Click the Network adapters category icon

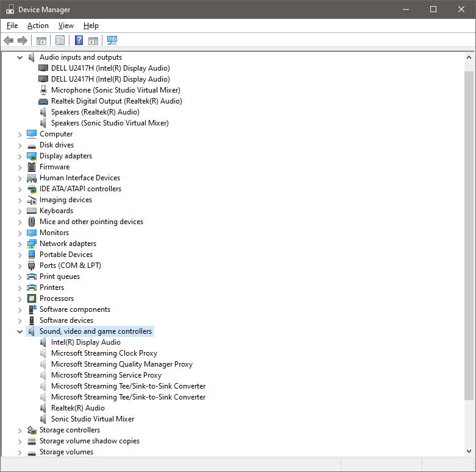[x=32, y=244]
